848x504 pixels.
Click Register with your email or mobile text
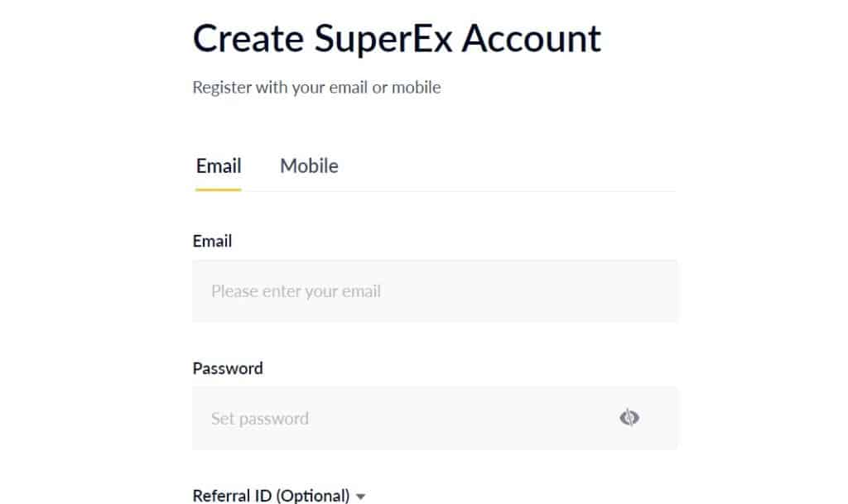pos(316,87)
